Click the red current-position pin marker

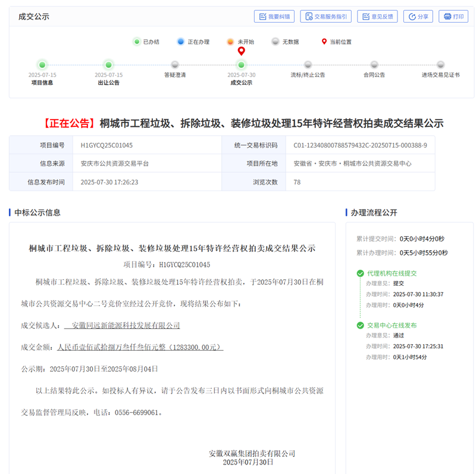click(242, 51)
